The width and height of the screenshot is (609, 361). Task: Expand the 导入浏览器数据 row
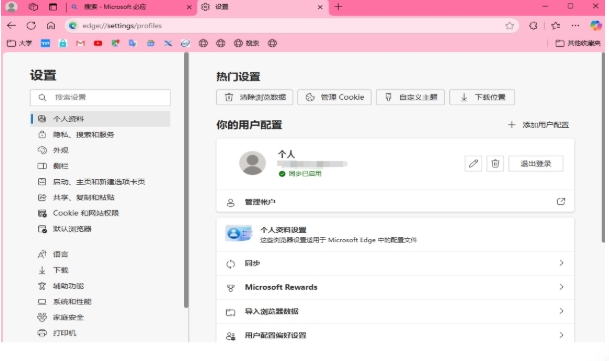pyautogui.click(x=395, y=312)
